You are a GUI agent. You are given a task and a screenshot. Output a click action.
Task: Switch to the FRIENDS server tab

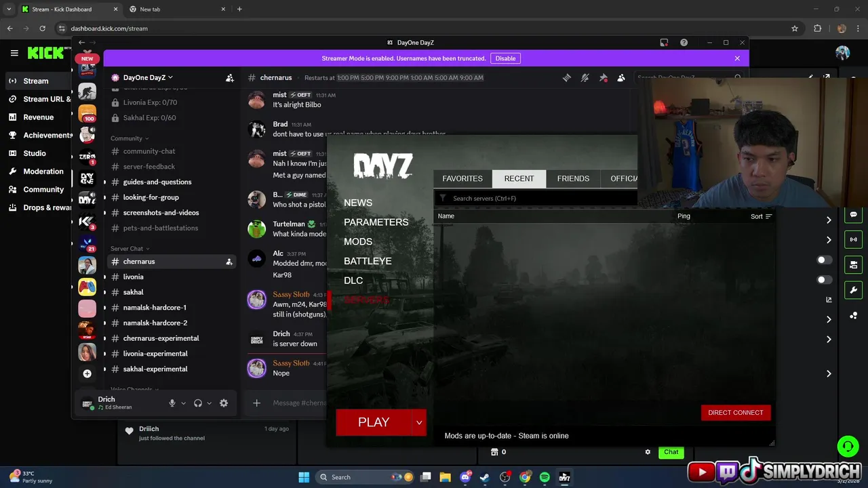[x=573, y=178]
